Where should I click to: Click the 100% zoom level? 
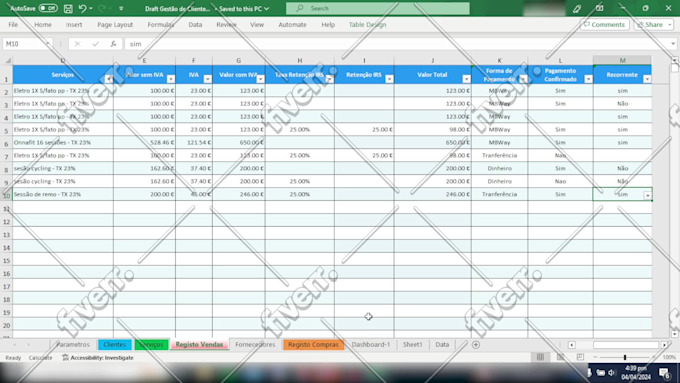[669, 357]
